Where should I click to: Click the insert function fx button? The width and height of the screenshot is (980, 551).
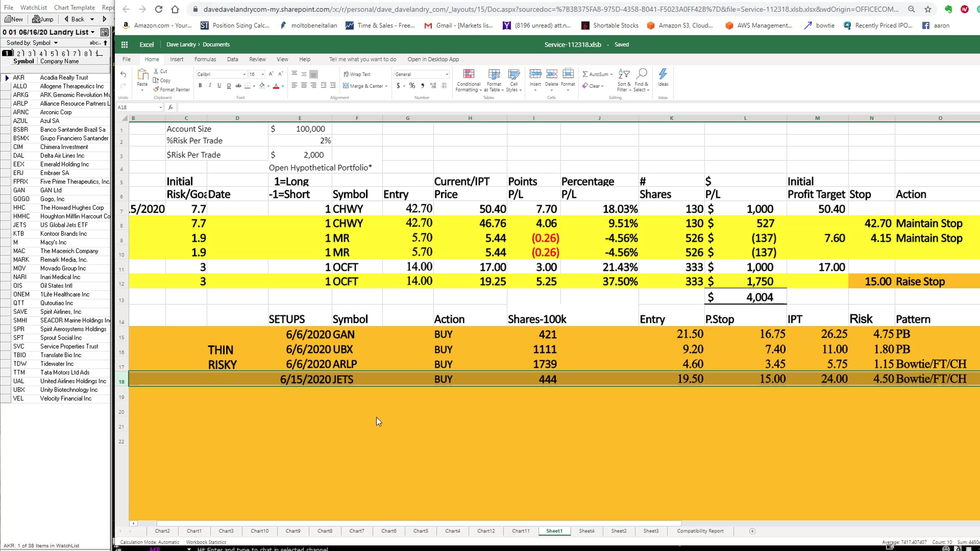(x=171, y=107)
